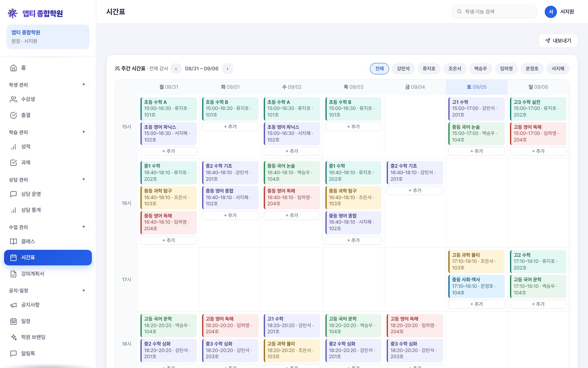
Task: Click the 출결 check-circle icon
Action: pos(13,115)
